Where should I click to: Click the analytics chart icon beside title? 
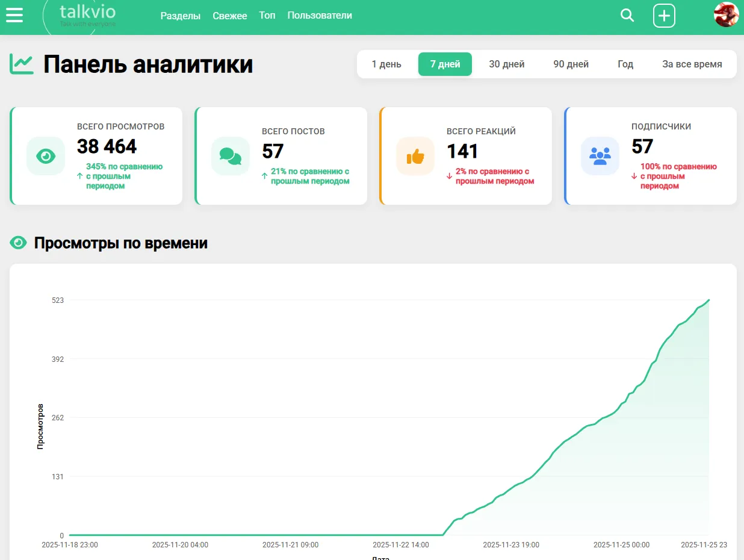(x=22, y=64)
